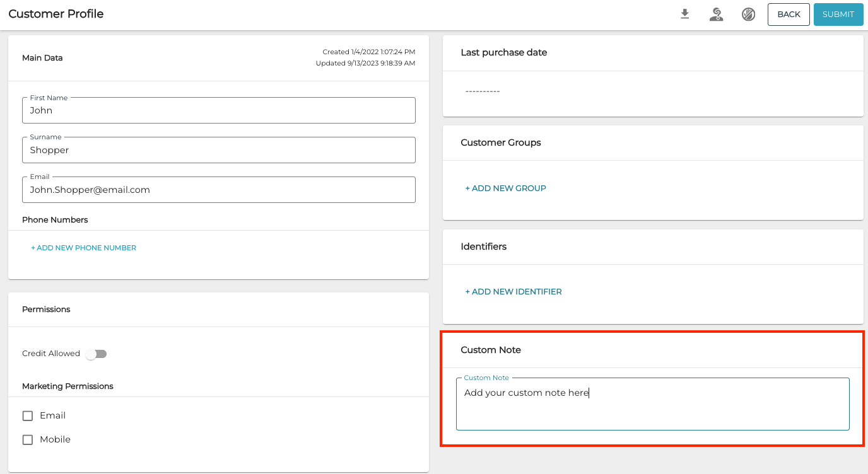Select the Surname field
Viewport: 868px width, 474px height.
(218, 150)
